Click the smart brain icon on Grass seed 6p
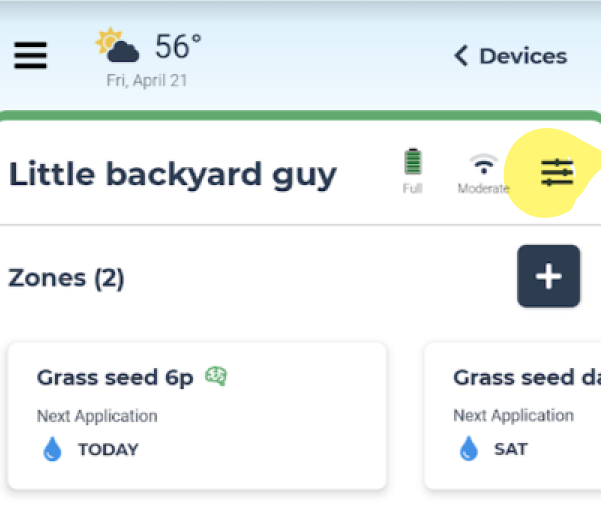Image resolution: width=601 pixels, height=513 pixels. tap(216, 376)
